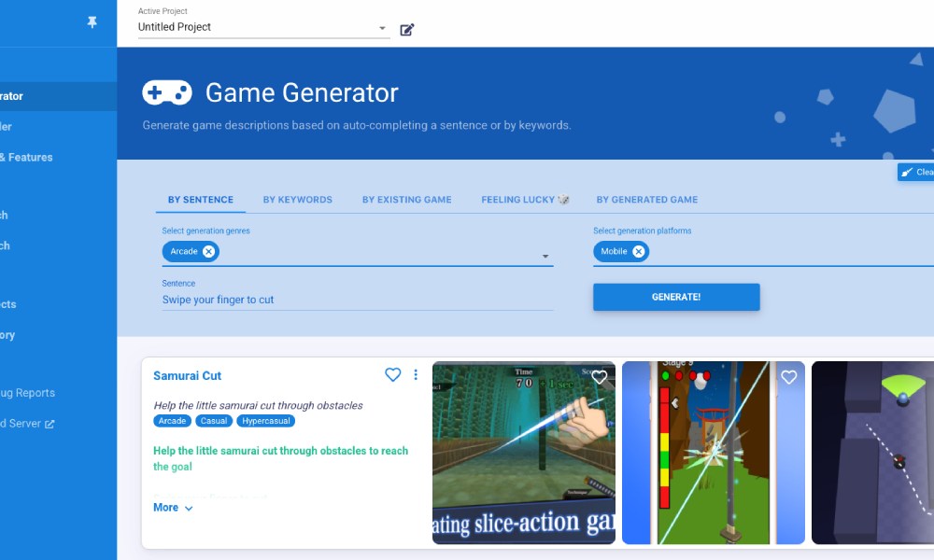Click the Hypercasual tag on Samurai Cut
Screen dimensions: 934x560
click(x=265, y=421)
